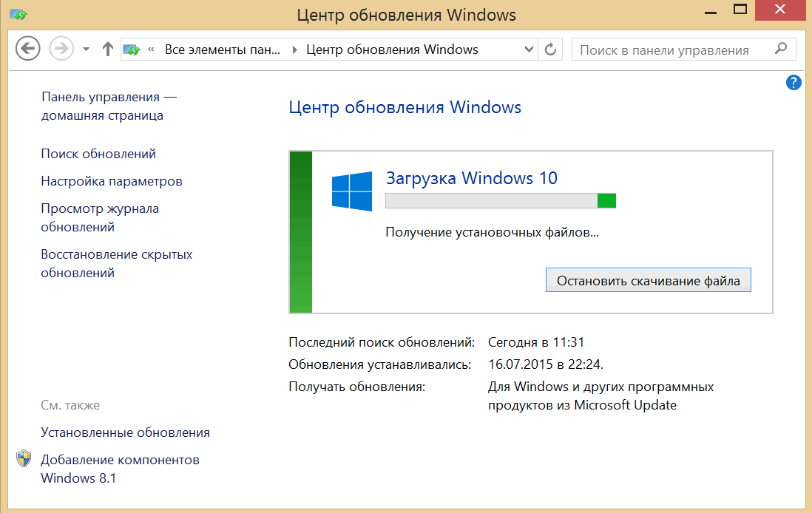812x513 pixels.
Task: Click the 'Центр обновления Windows' page heading
Action: [405, 107]
